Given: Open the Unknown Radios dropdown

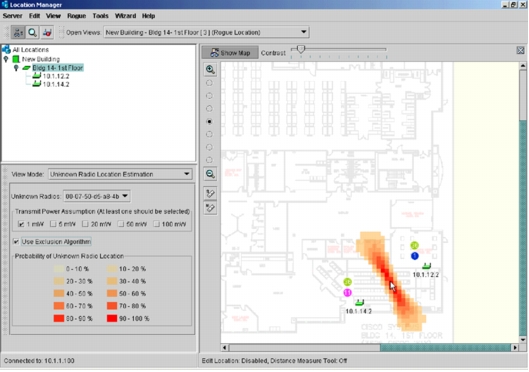Looking at the screenshot, I should point(97,196).
